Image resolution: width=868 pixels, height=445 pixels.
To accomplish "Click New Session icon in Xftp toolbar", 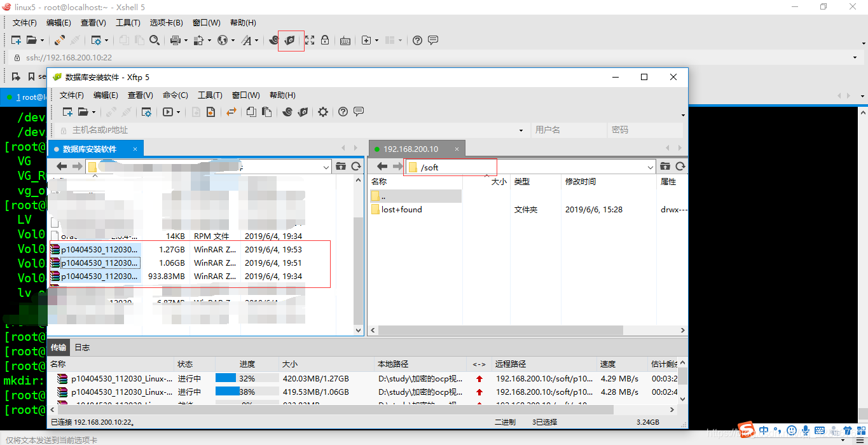I will pyautogui.click(x=67, y=112).
